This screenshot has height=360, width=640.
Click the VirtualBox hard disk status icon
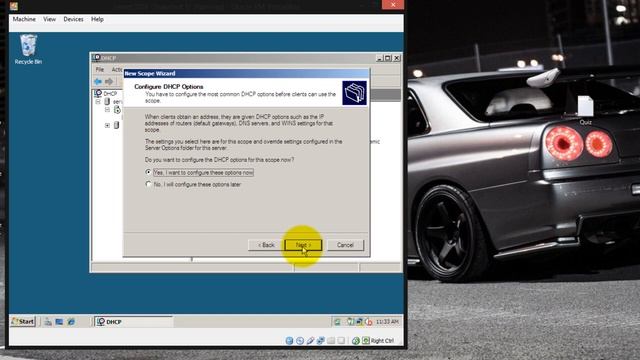pyautogui.click(x=289, y=340)
